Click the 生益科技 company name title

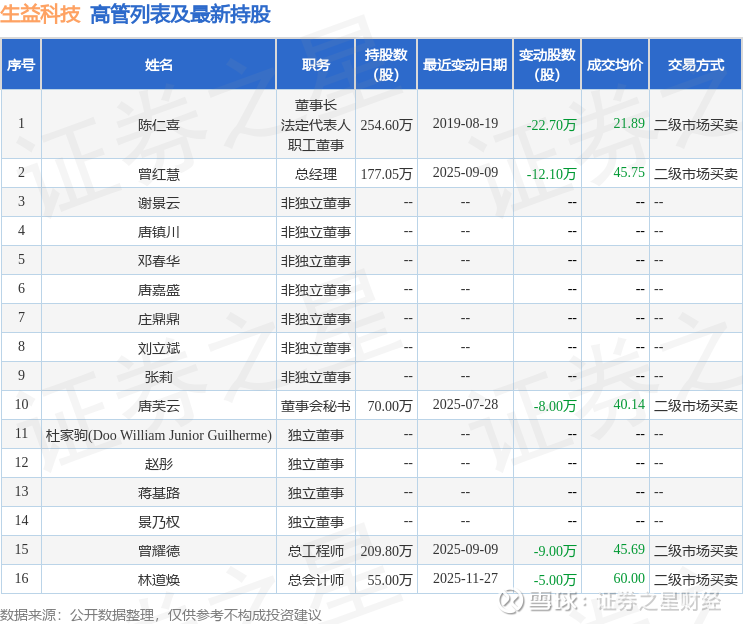(x=40, y=15)
